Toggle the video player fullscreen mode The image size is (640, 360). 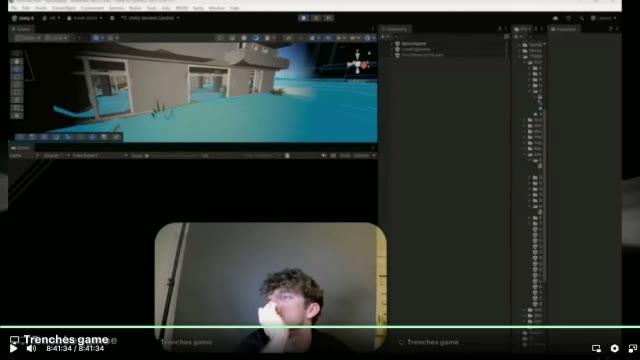(x=633, y=348)
